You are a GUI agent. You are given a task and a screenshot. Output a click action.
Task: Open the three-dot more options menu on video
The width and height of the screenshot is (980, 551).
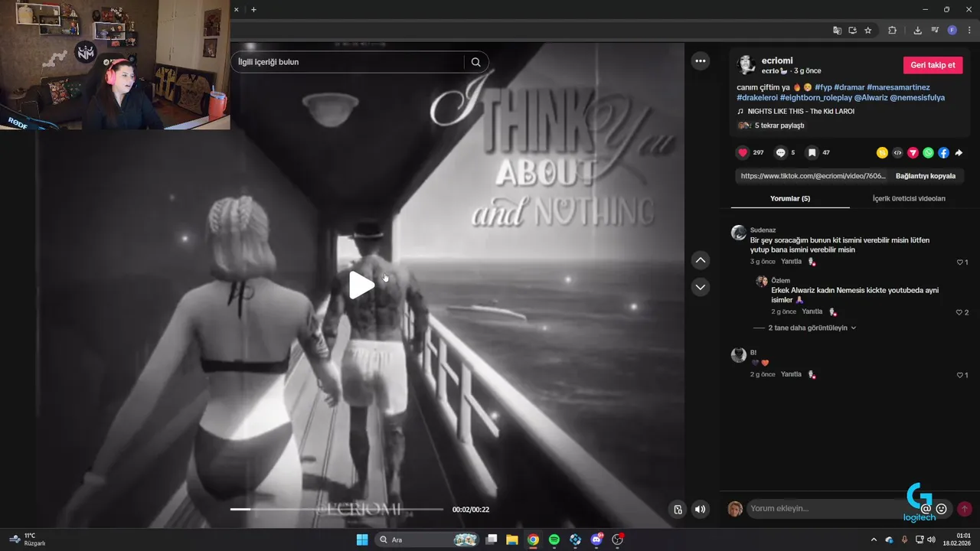701,61
